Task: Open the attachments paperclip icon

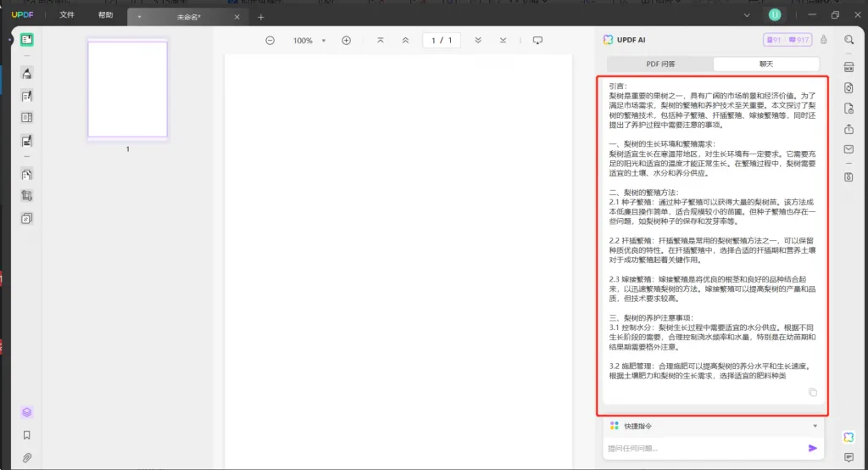Action: click(x=26, y=458)
